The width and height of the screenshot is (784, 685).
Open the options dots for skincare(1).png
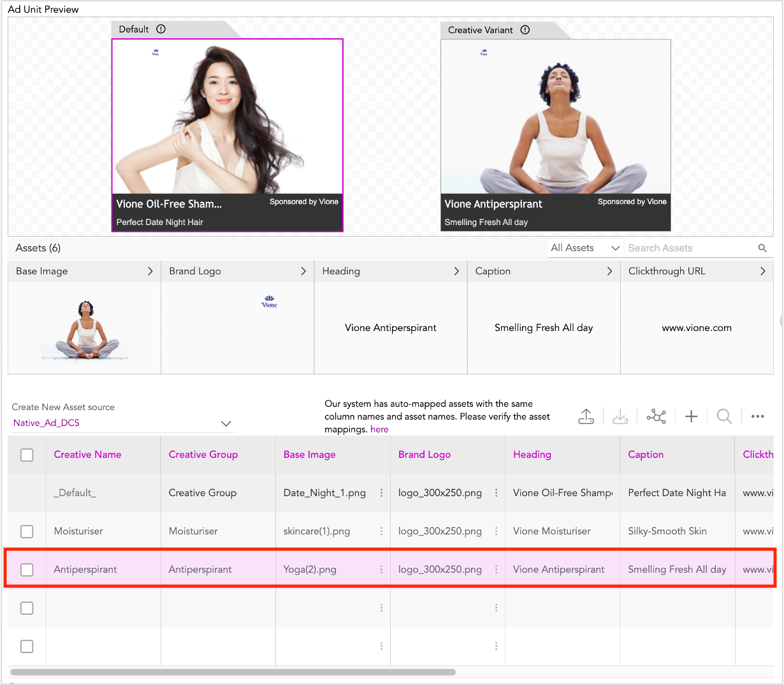pyautogui.click(x=381, y=531)
